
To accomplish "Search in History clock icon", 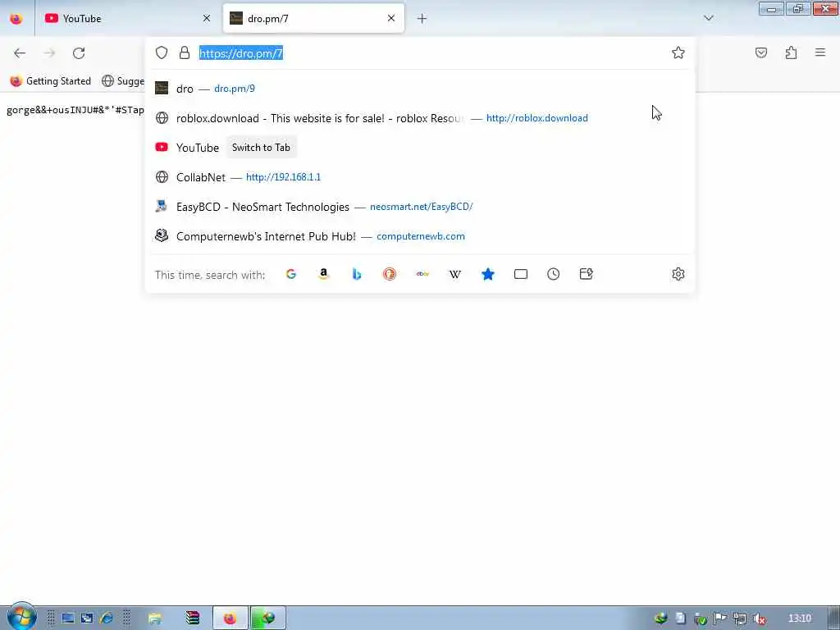I will [x=554, y=274].
